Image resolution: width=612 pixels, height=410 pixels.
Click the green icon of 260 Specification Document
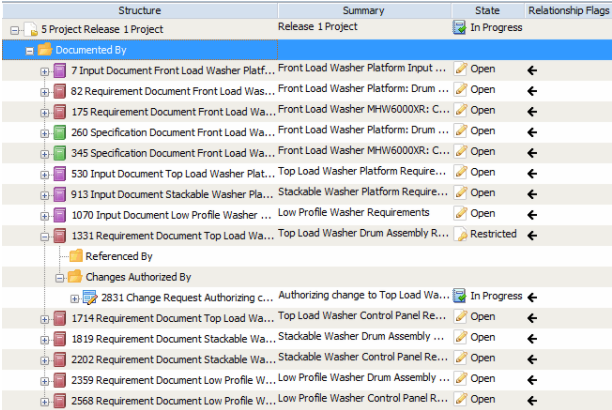(x=60, y=132)
